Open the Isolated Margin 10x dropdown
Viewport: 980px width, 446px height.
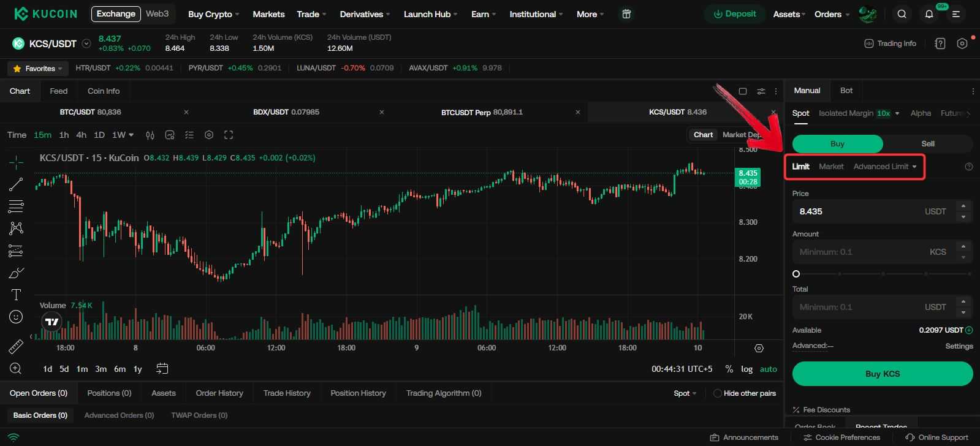[859, 113]
